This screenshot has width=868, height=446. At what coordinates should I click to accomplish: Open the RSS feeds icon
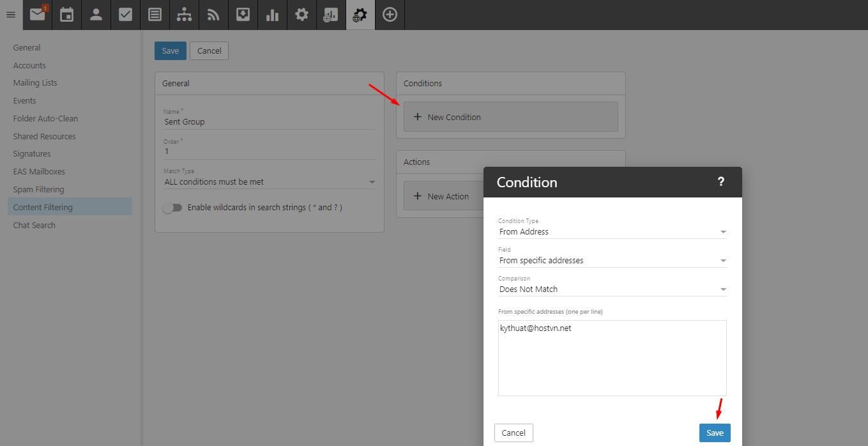point(213,15)
